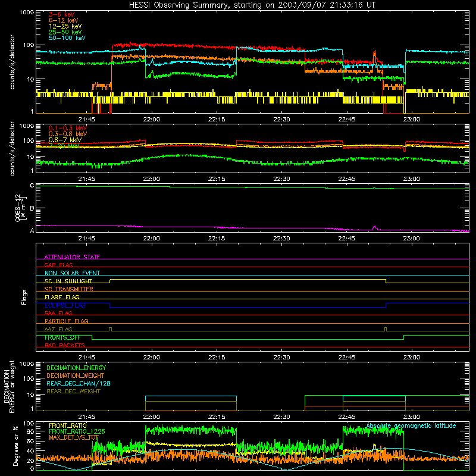Image resolution: width=476 pixels, height=476 pixels.
Task: Select the FLARE_FLAG label
Action: [62, 297]
